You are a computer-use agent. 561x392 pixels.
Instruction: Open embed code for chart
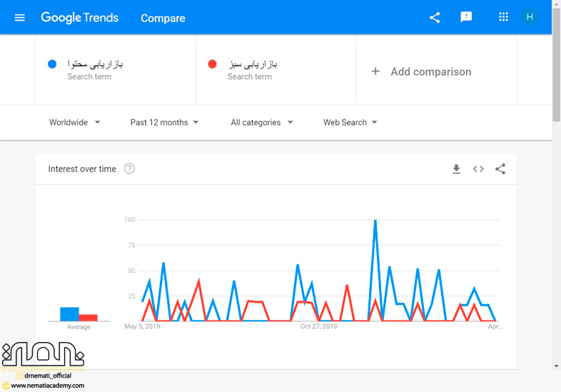coord(478,169)
